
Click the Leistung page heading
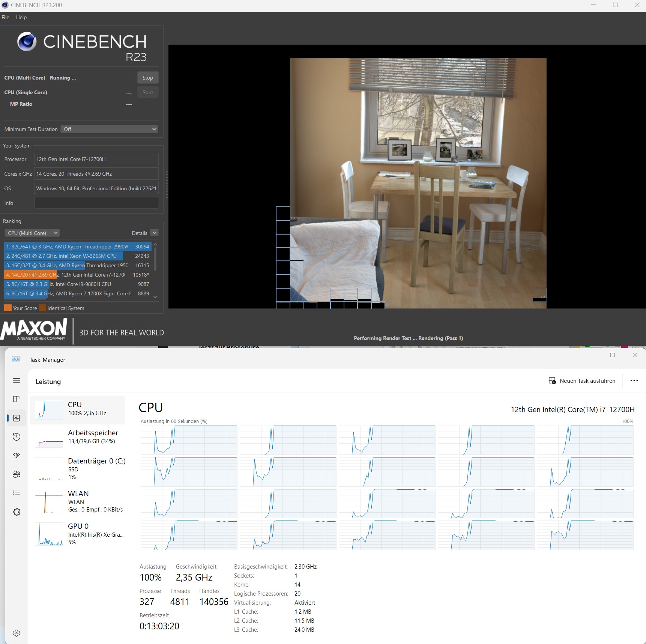coord(48,382)
